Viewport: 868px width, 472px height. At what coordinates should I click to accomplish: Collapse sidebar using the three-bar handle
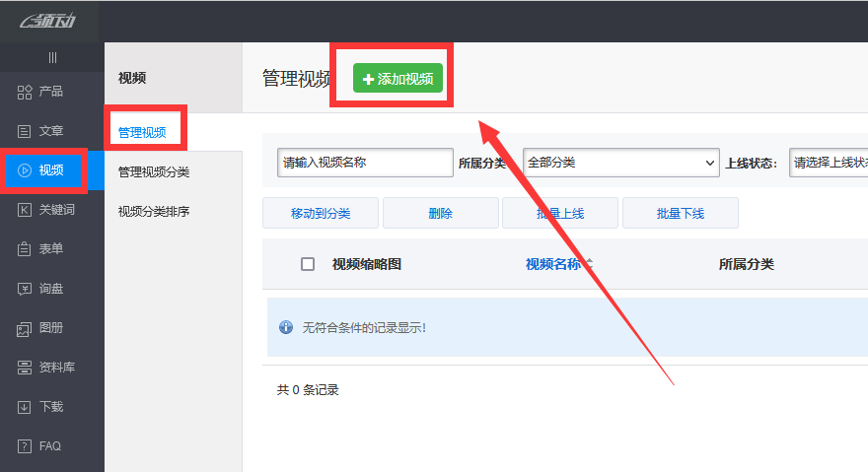coord(52,58)
